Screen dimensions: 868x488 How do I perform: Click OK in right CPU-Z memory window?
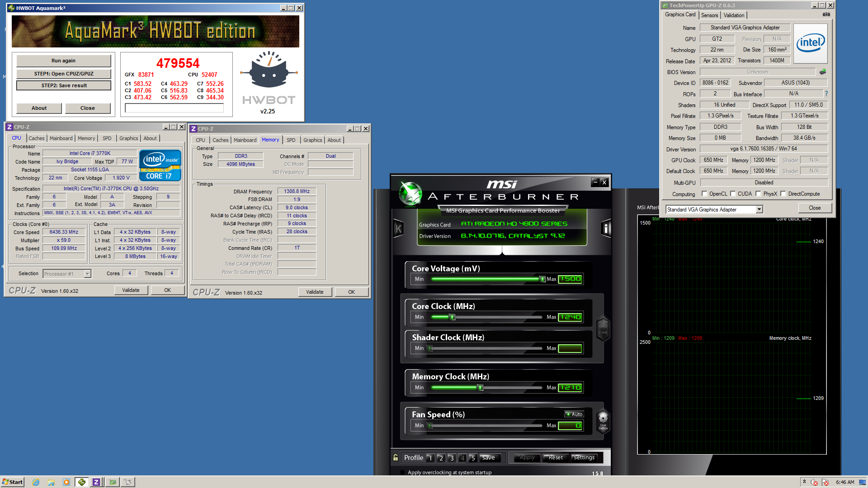[351, 292]
